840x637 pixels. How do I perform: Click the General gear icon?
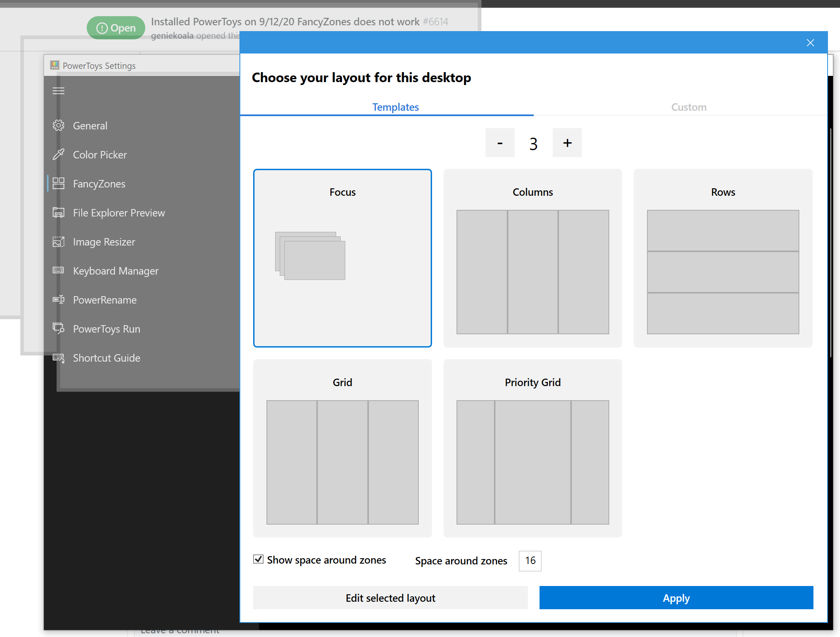tap(59, 125)
